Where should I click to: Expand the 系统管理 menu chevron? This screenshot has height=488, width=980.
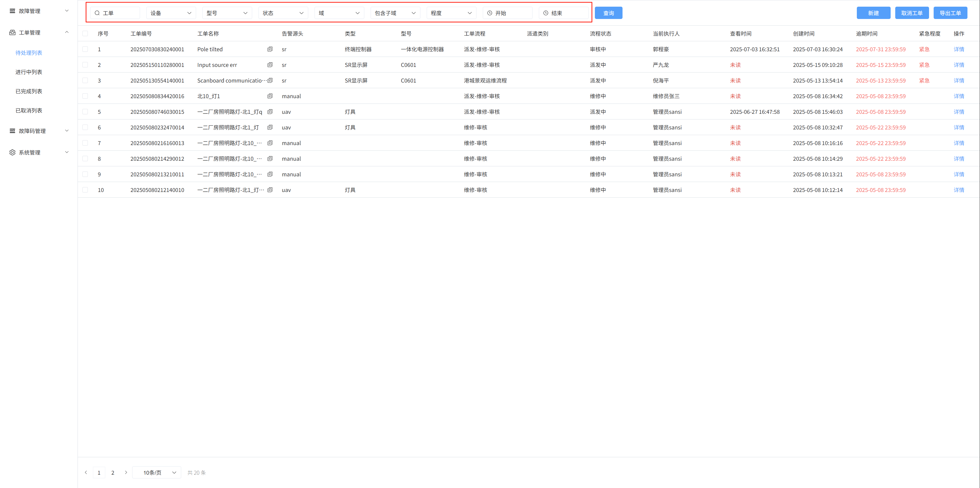67,152
